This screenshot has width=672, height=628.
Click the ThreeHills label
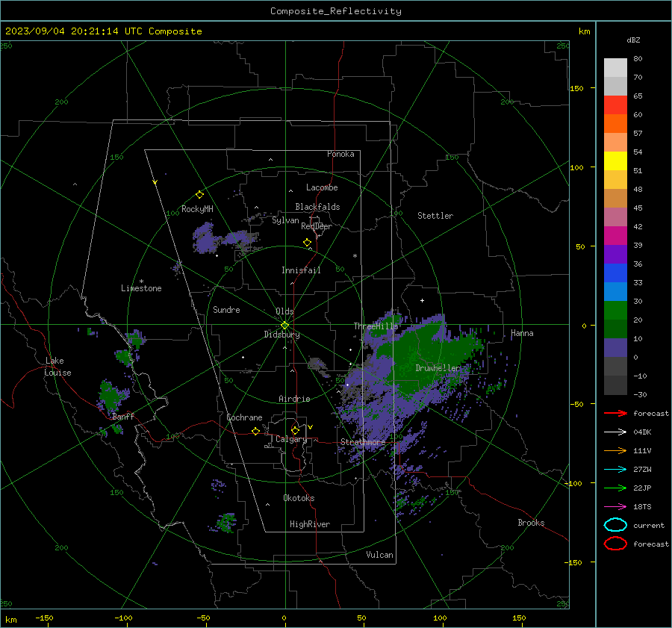pyautogui.click(x=376, y=326)
